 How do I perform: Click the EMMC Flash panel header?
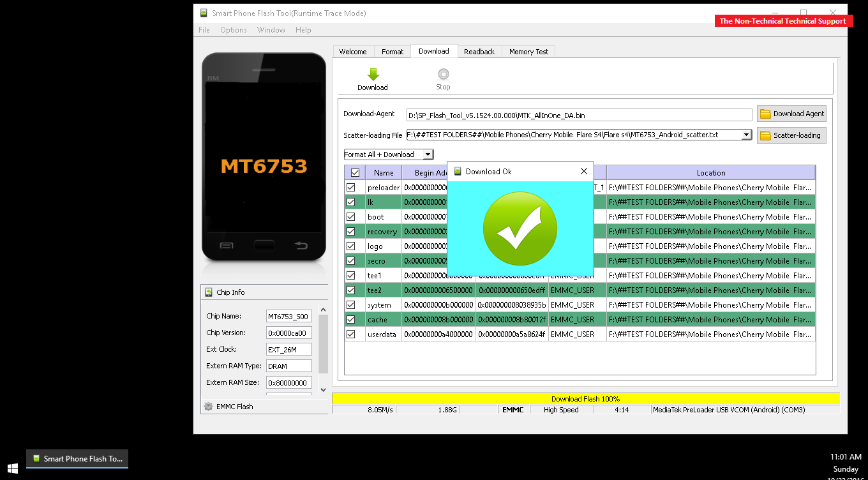coord(264,407)
